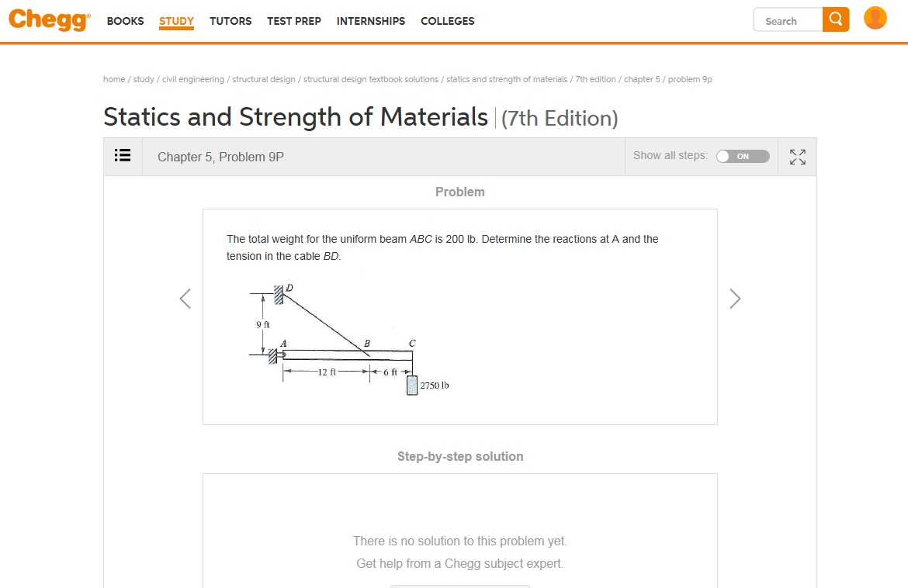Toggle the Show all steps switch
This screenshot has height=588, width=908.
click(743, 157)
